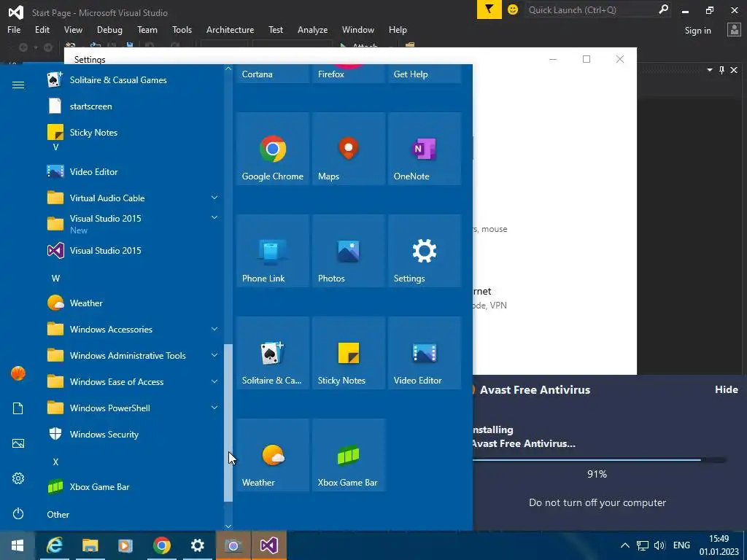Viewport: 747px width, 560px height.
Task: Open Windows Security in app list
Action: pos(133,435)
